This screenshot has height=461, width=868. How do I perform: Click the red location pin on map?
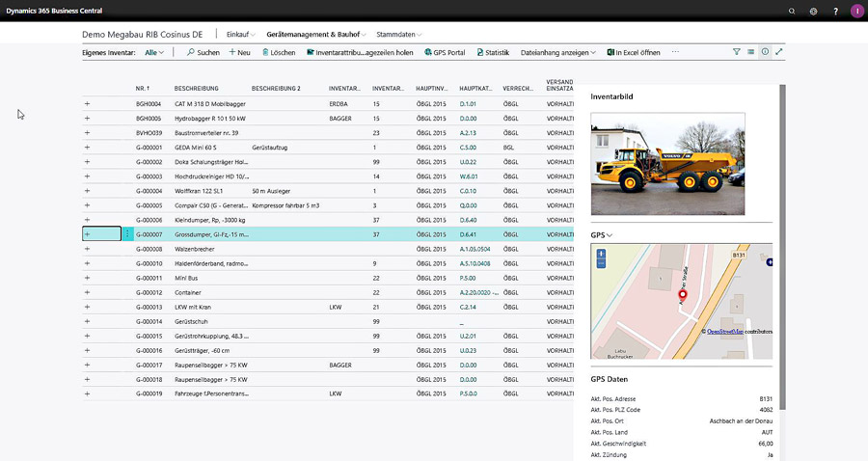tap(683, 295)
